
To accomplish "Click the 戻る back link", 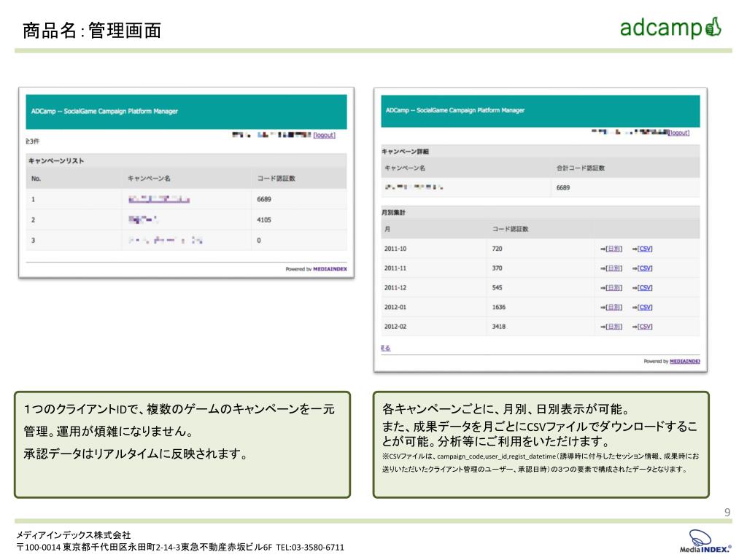I will pos(386,348).
